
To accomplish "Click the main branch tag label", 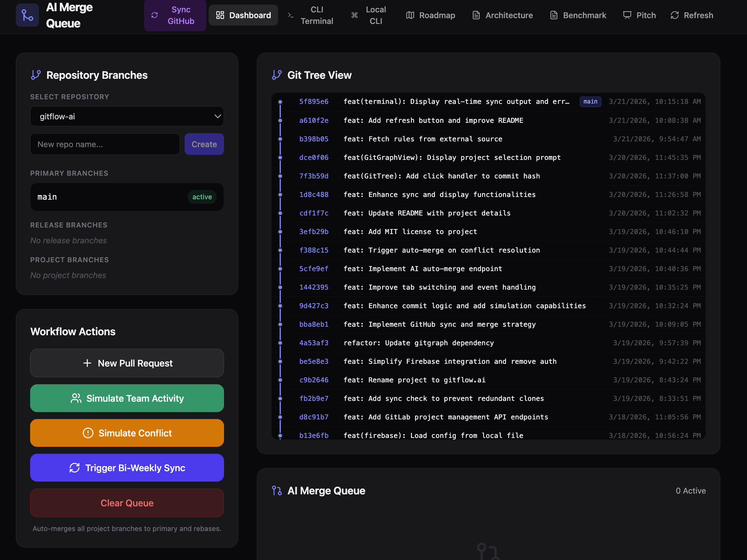I will coord(590,102).
